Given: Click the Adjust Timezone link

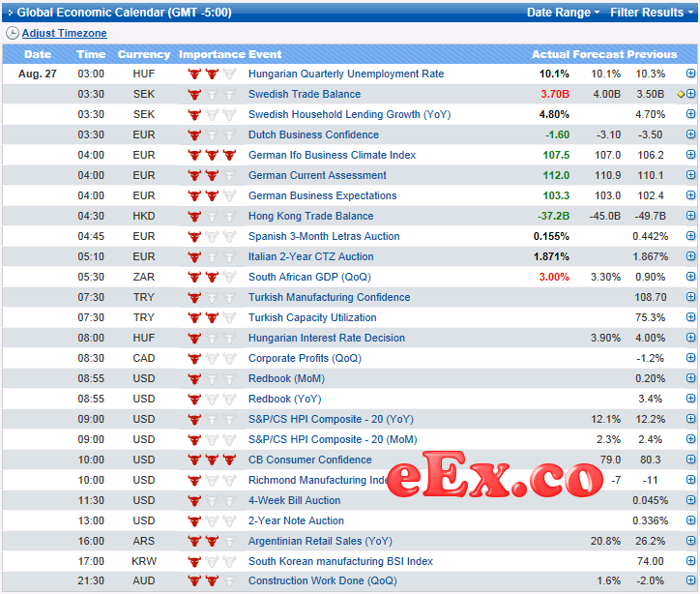Looking at the screenshot, I should tap(65, 33).
